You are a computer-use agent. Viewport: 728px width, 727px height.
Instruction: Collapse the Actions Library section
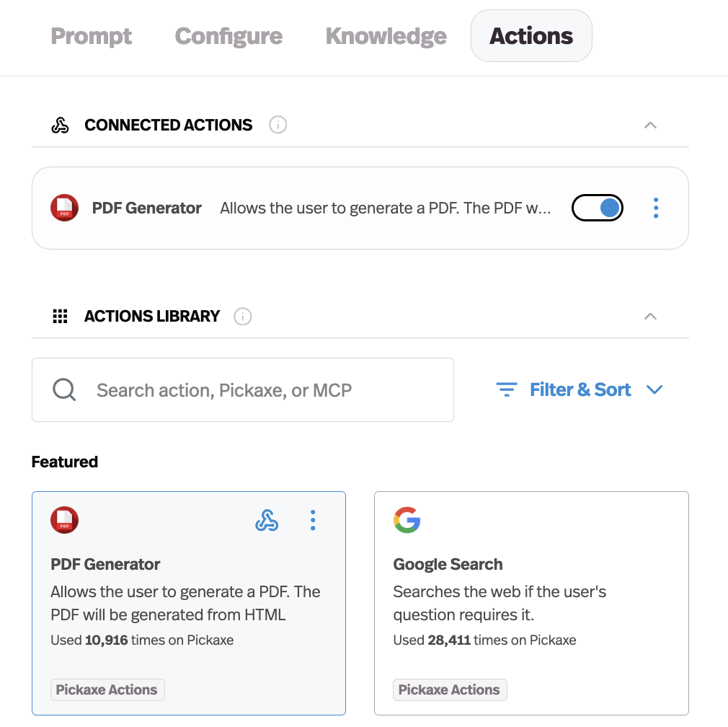(x=650, y=316)
